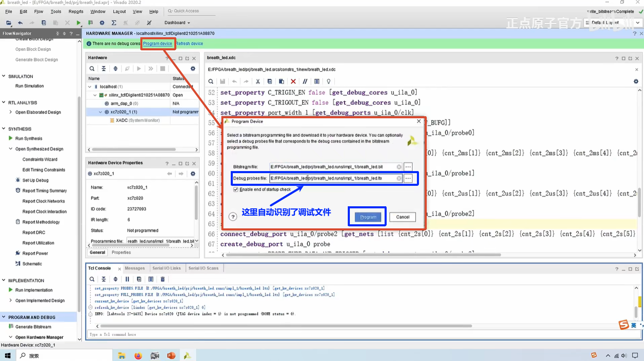Select XADC (System Monitor) tree row
The height and width of the screenshot is (361, 644).
click(142, 120)
